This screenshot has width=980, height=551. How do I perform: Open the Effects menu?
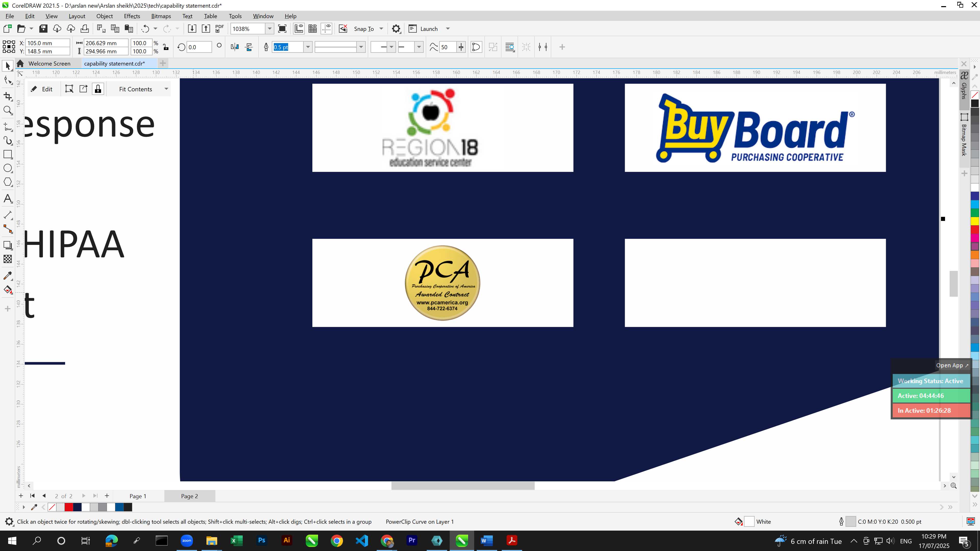click(x=132, y=16)
